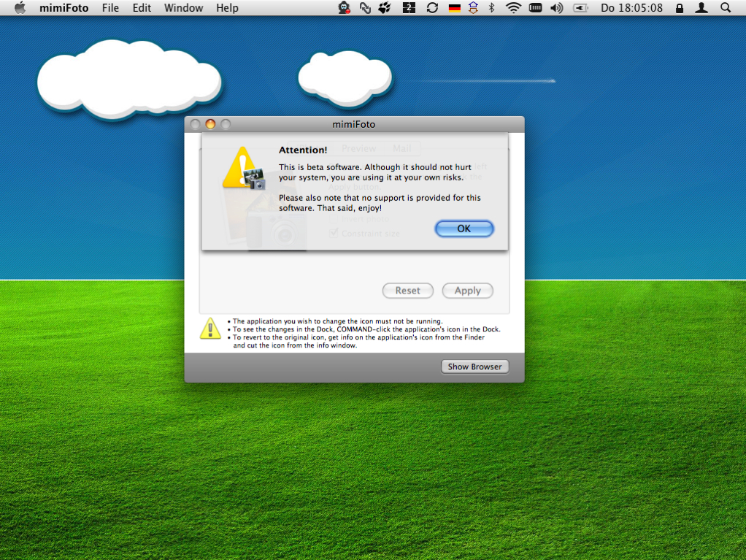Click the Reset button
Viewport: 746px width, 560px height.
coord(408,291)
